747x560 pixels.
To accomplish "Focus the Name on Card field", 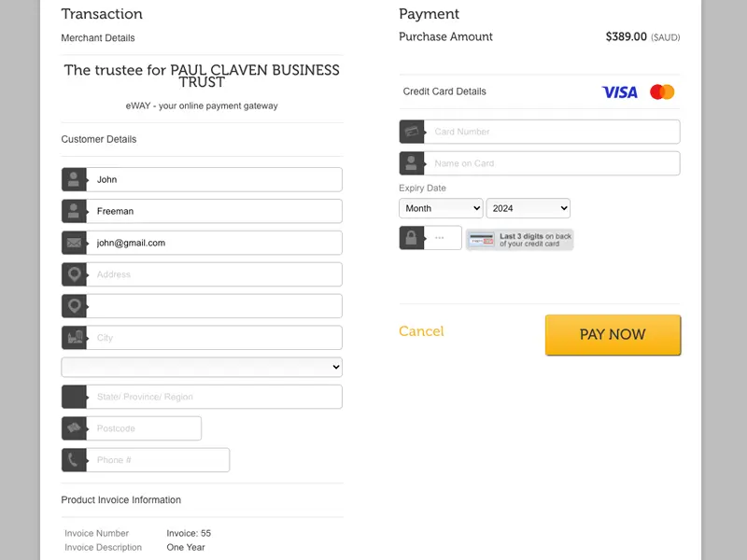I will [x=552, y=163].
